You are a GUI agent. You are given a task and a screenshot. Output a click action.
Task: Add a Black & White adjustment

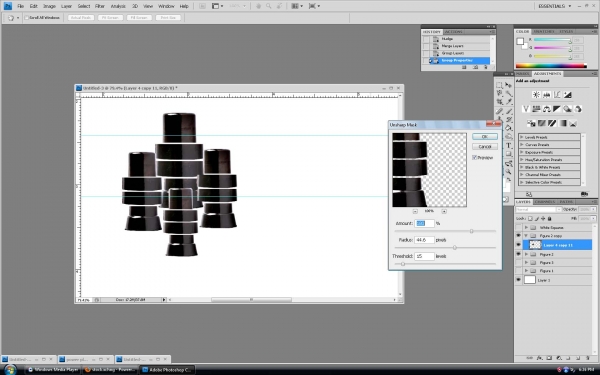pyautogui.click(x=557, y=109)
